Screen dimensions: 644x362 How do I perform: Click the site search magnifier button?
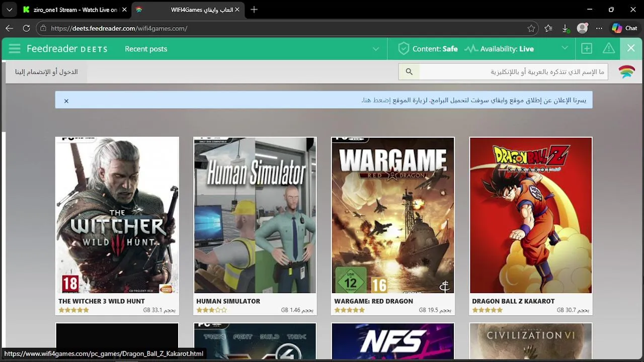409,72
